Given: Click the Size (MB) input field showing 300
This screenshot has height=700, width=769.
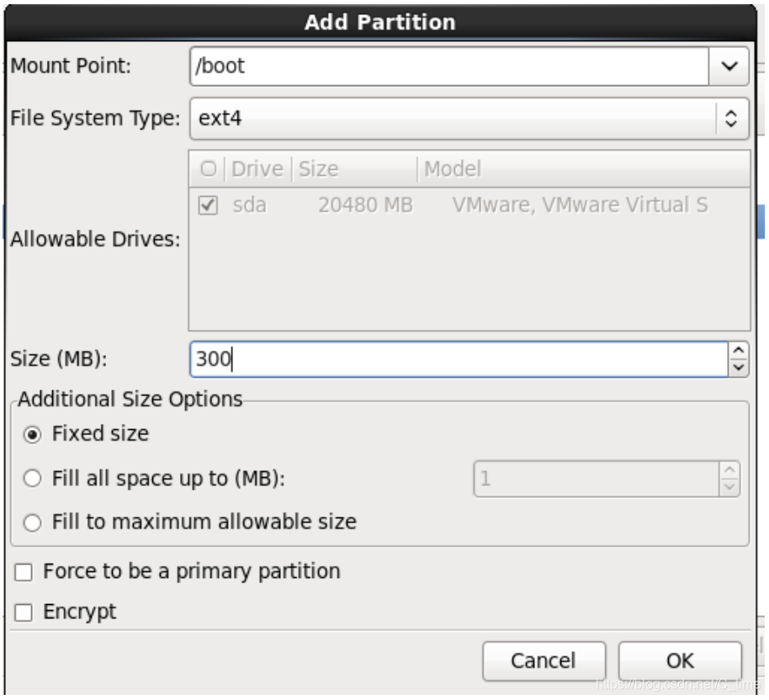Looking at the screenshot, I should 459,359.
